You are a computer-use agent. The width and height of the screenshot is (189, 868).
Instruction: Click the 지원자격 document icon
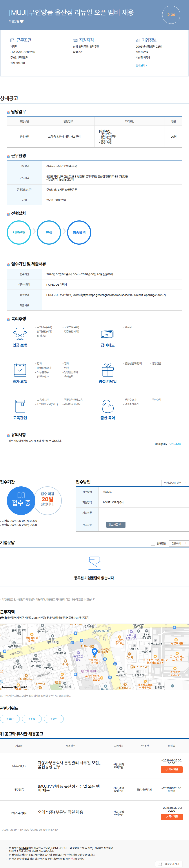(x=75, y=40)
